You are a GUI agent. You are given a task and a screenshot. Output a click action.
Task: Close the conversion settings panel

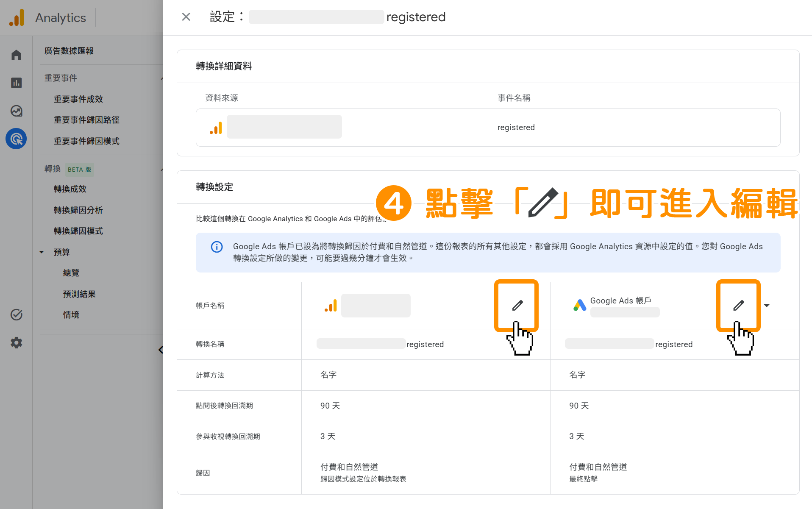[186, 17]
